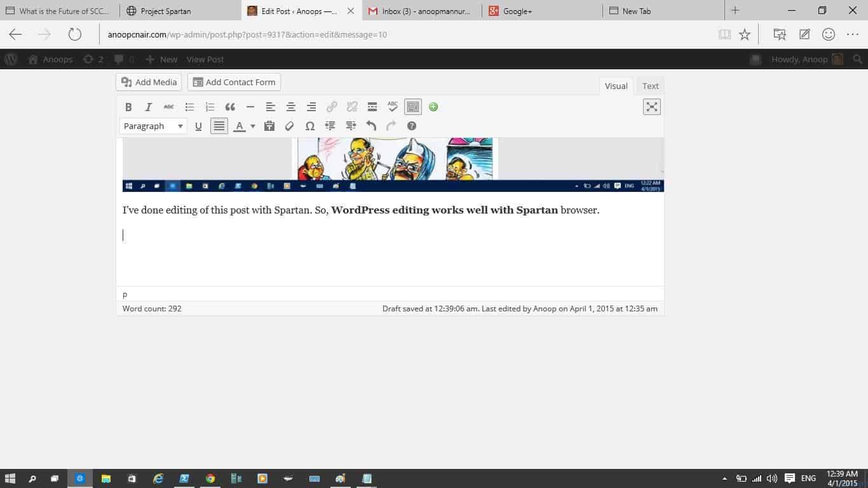The image size is (868, 488).
Task: Toggle the toolbar (kitchen sink) button
Action: [413, 107]
